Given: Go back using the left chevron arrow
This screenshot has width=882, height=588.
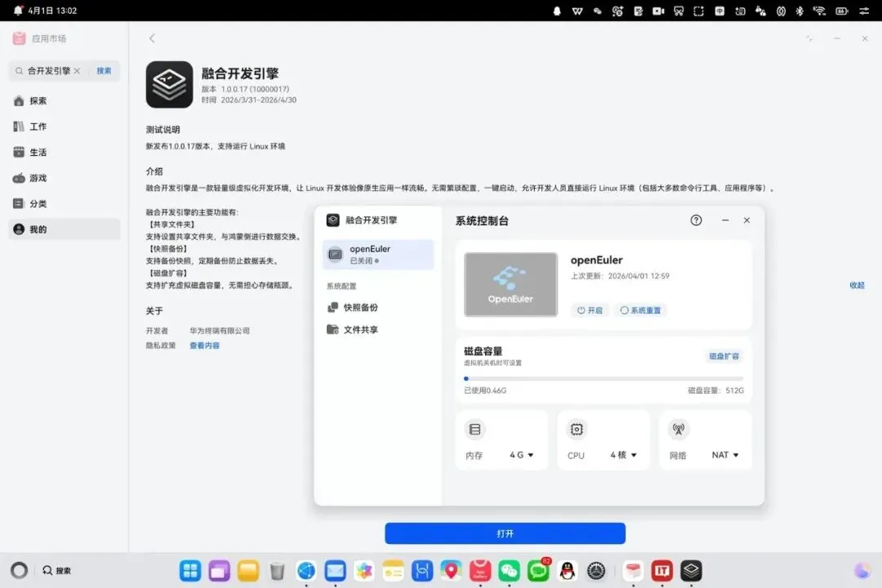Looking at the screenshot, I should click(152, 38).
